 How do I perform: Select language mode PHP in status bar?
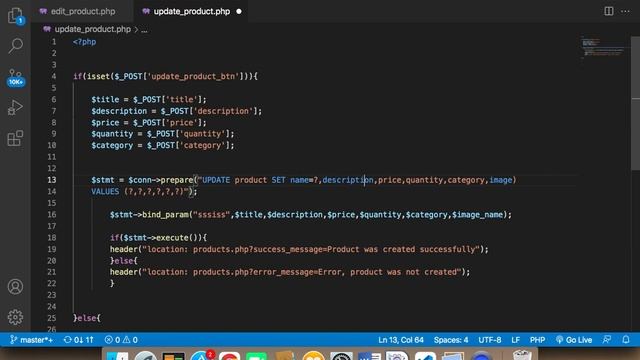[537, 340]
